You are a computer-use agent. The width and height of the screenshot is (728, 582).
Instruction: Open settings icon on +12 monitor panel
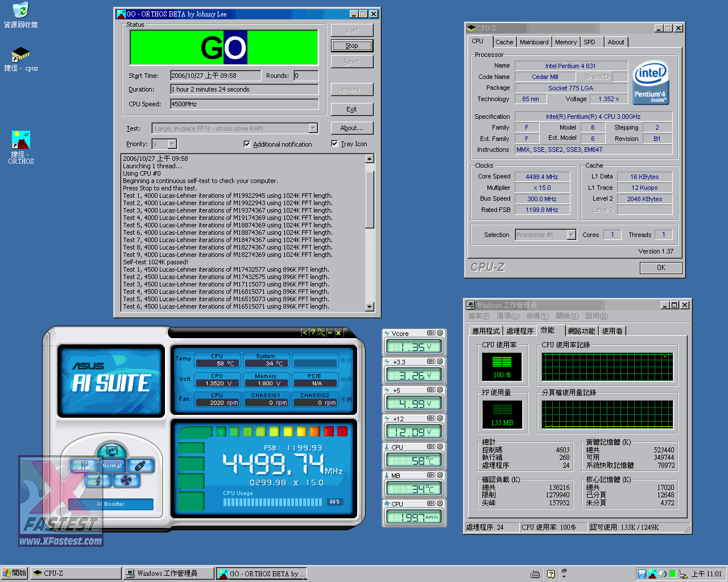click(x=431, y=418)
